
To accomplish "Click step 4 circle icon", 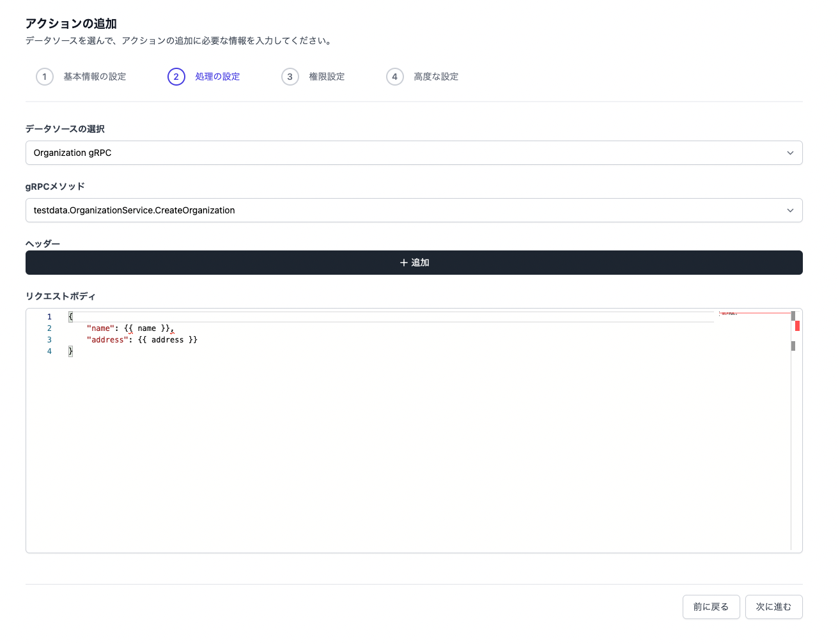I will coord(395,77).
